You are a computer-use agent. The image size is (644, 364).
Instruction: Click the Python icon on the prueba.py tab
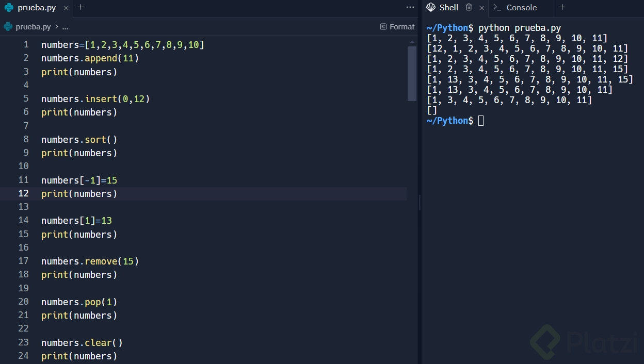click(x=8, y=8)
